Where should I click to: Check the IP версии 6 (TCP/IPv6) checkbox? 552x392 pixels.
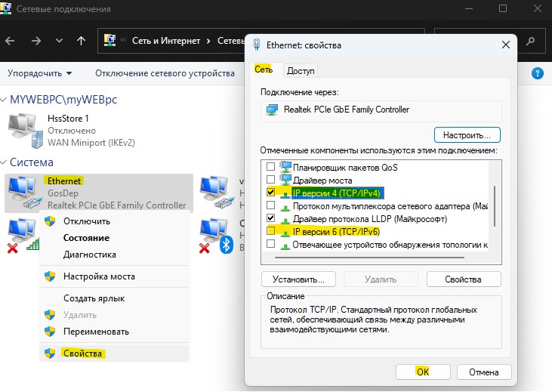(x=270, y=230)
